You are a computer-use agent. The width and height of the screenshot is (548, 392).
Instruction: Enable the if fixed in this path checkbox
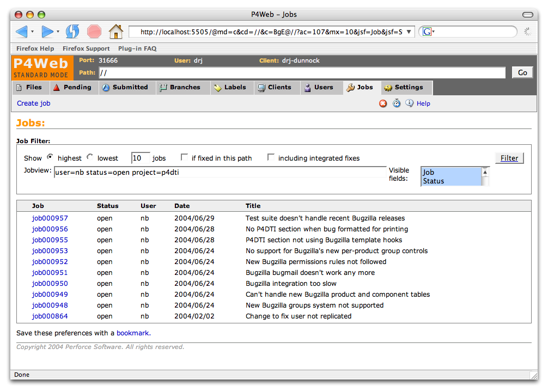click(184, 157)
